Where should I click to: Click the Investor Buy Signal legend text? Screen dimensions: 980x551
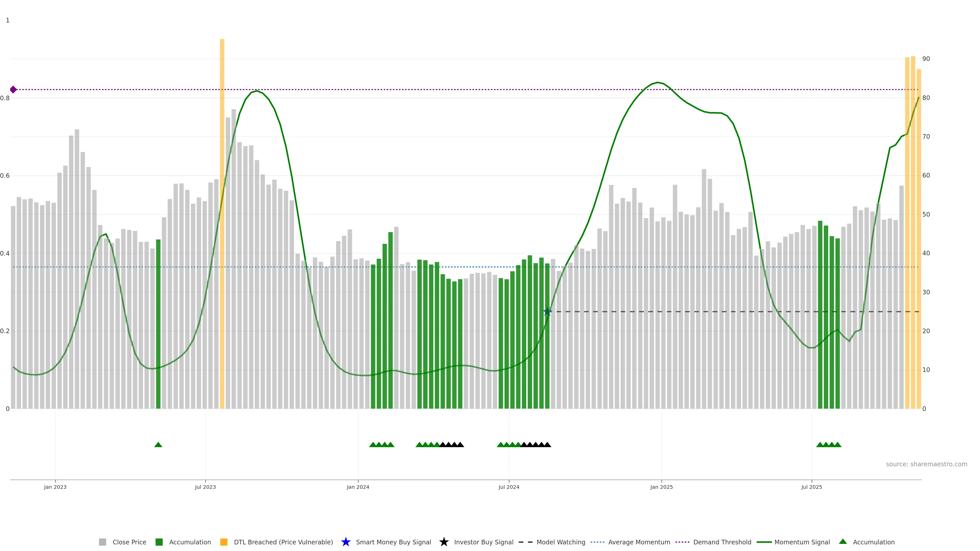coord(484,542)
